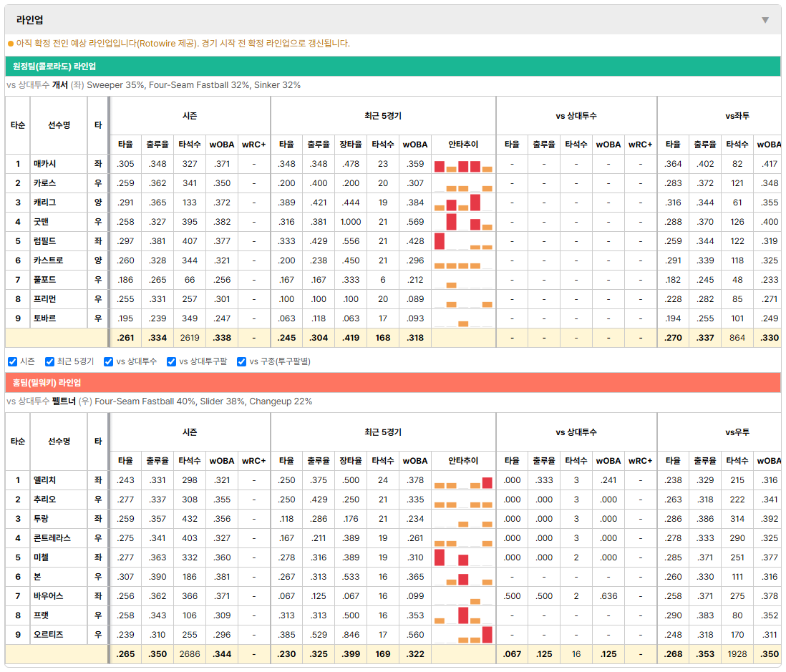The height and width of the screenshot is (672, 786).
Task: Click 프랫's hit trend bar chart
Action: pos(463,615)
